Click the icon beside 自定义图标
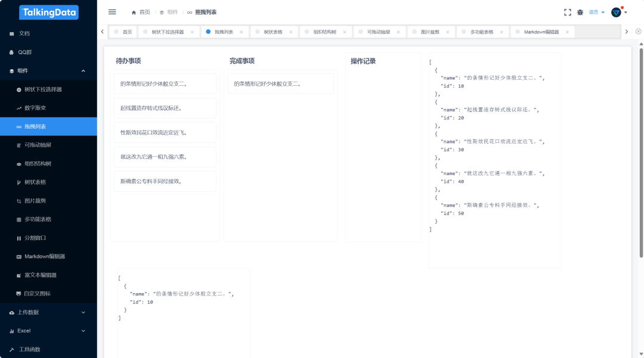Image resolution: width=644 pixels, height=358 pixels. click(18, 294)
